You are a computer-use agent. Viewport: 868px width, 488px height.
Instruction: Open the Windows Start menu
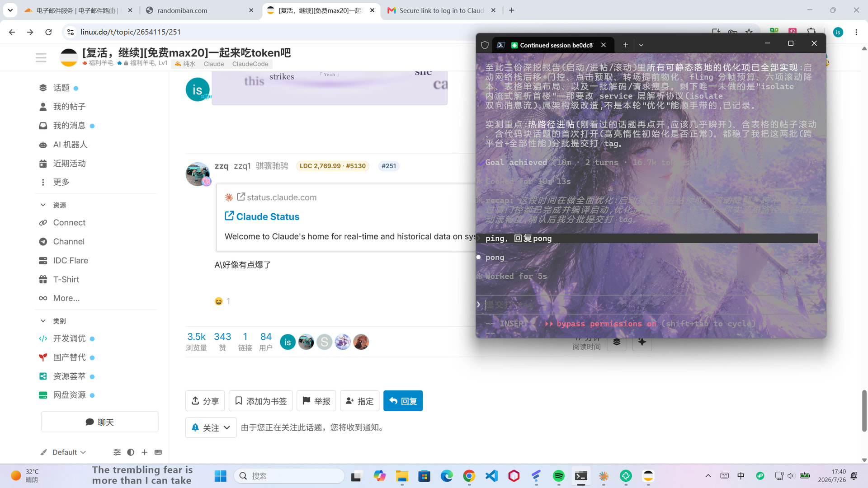[x=221, y=476]
